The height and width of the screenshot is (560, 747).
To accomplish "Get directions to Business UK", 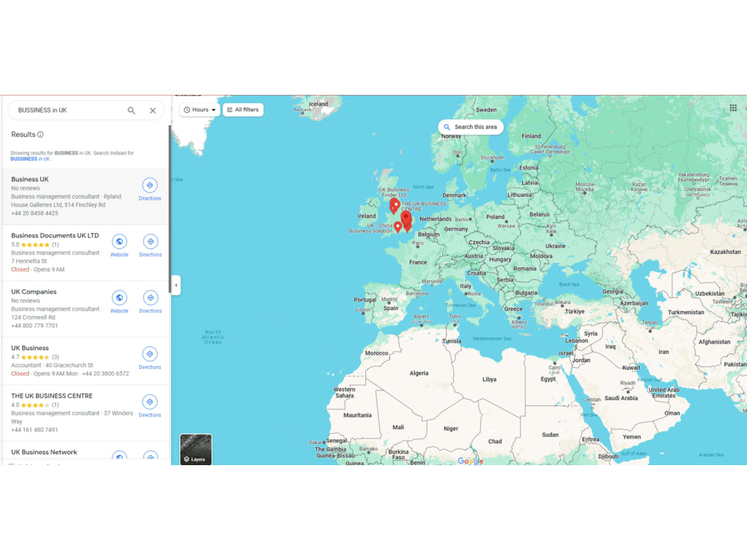I will point(149,190).
